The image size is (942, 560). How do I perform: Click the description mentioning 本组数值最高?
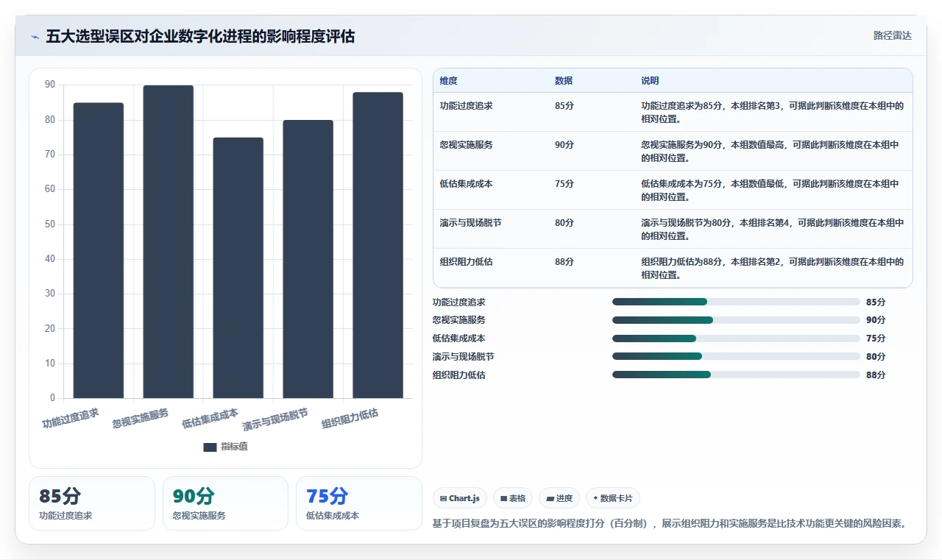coord(770,152)
